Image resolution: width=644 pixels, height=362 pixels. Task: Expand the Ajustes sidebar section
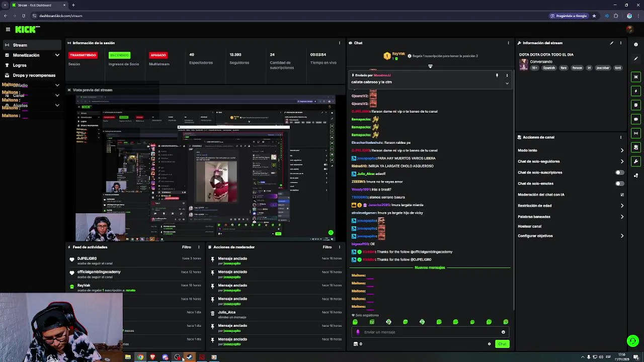(x=57, y=106)
